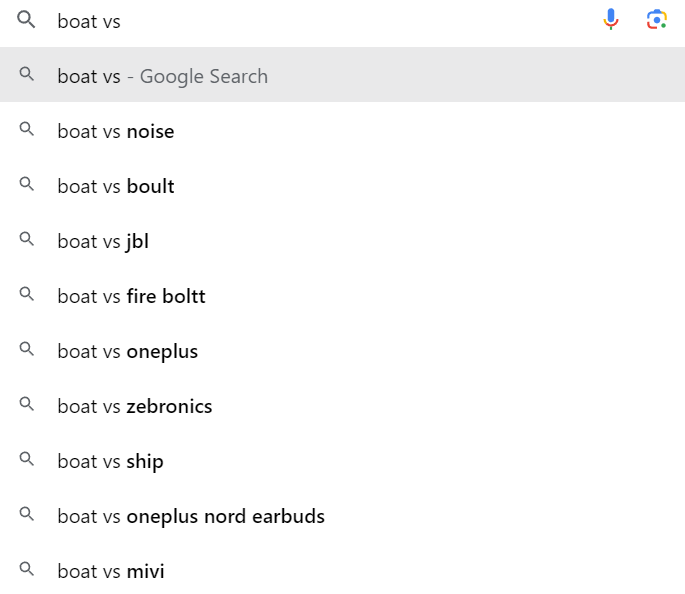
Task: Click magnifier icon beside 'boat vs ship'
Action: click(27, 459)
